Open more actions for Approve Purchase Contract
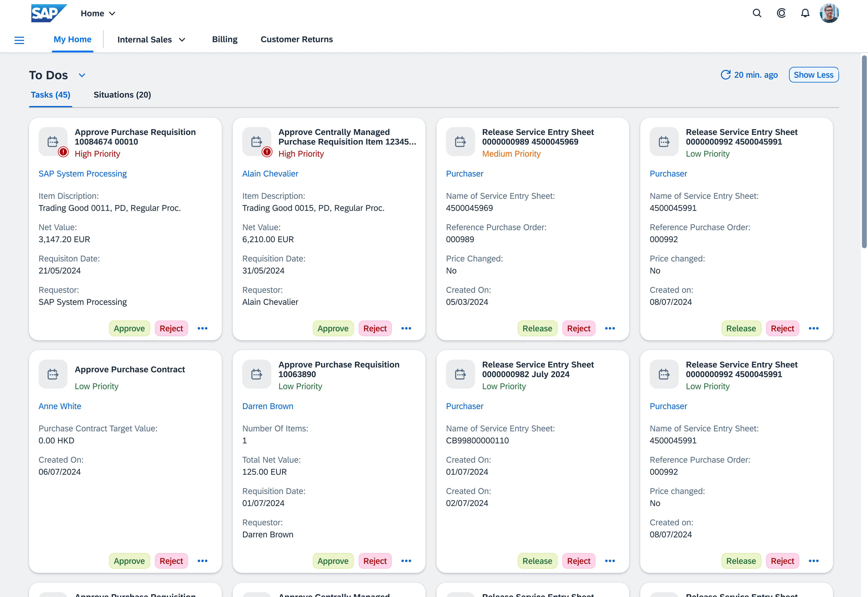Screen dimensions: 868x597 tap(203, 561)
